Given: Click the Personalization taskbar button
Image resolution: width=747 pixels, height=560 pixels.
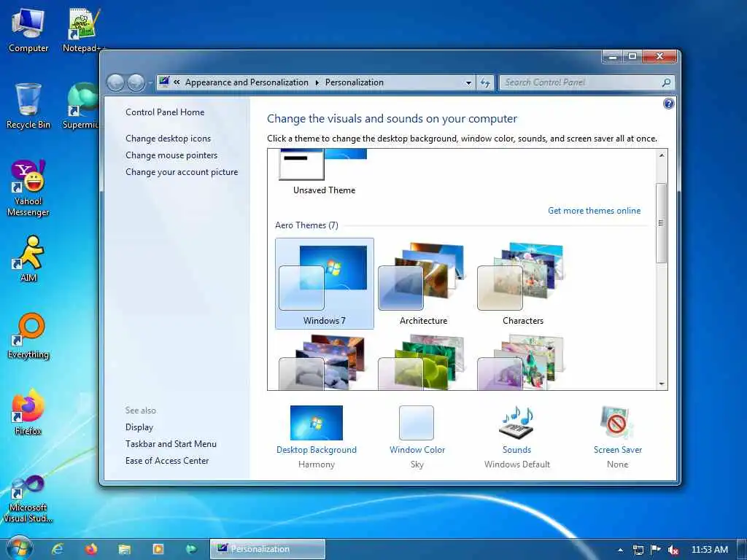Looking at the screenshot, I should tap(268, 549).
